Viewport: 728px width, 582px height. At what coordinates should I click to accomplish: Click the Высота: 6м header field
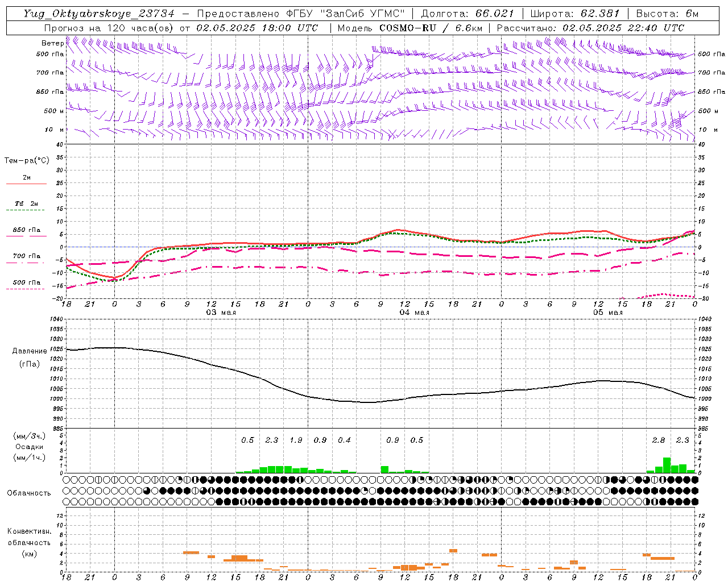667,14
